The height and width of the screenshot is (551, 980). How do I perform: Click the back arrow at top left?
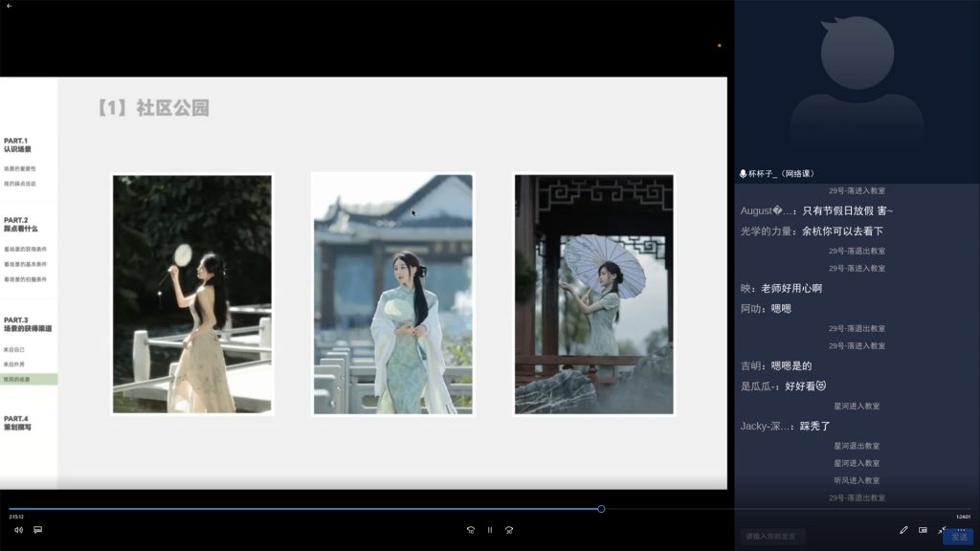click(9, 6)
